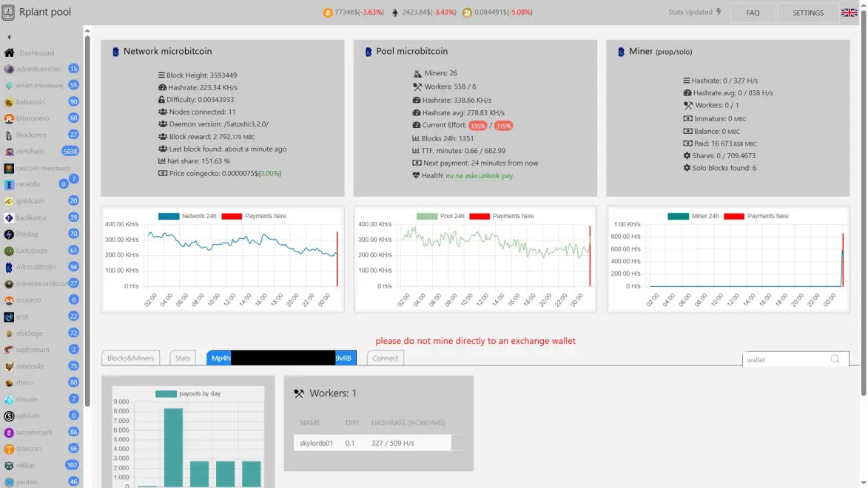The width and height of the screenshot is (868, 488).
Task: Open the minersworldcoin pool link
Action: [x=42, y=284]
